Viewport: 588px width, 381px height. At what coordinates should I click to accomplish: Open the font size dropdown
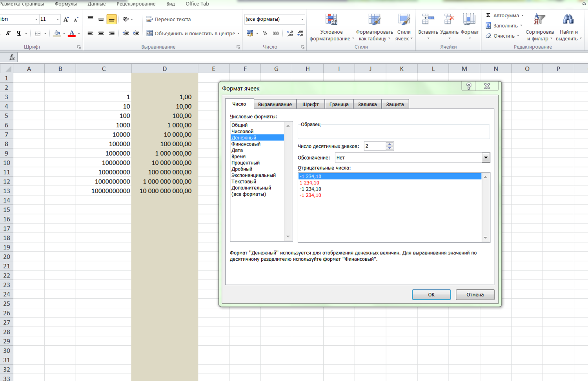[x=58, y=19]
